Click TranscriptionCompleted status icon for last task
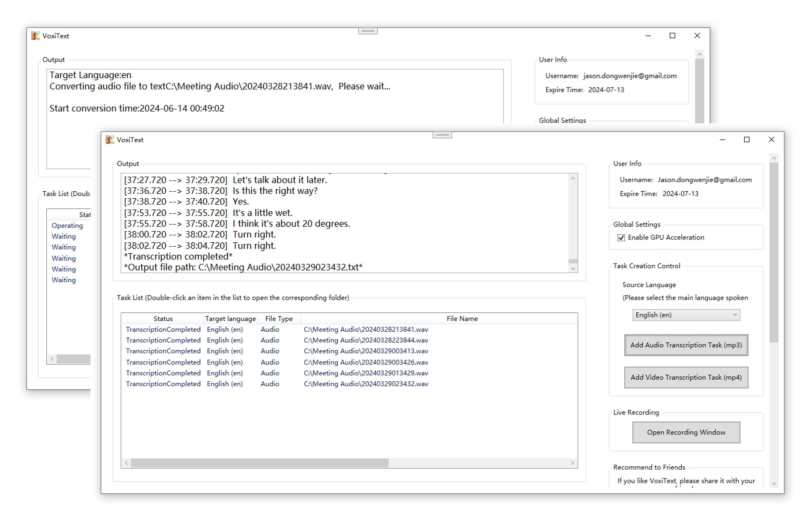The height and width of the screenshot is (531, 812). 164,383
